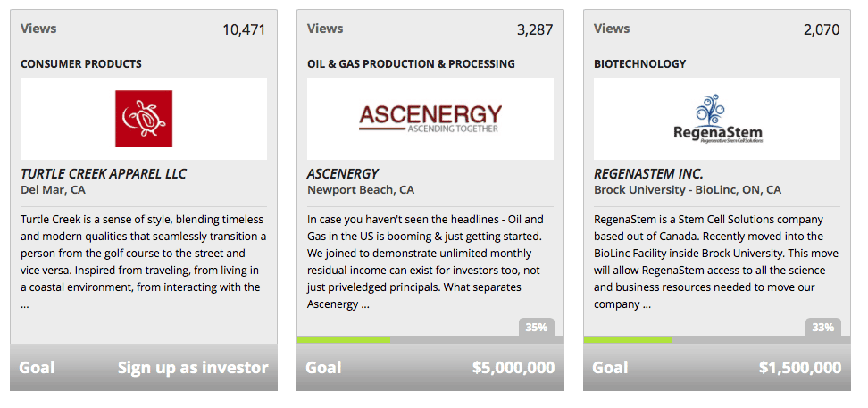Viewport: 868px width, 408px height.
Task: Click the 33% progress badge
Action: coord(822,328)
